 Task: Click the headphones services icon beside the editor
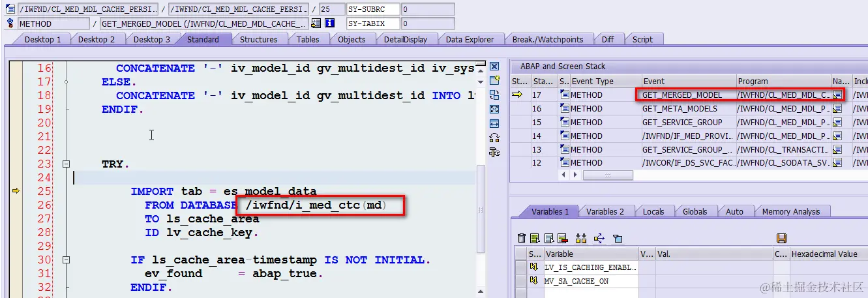[x=494, y=138]
